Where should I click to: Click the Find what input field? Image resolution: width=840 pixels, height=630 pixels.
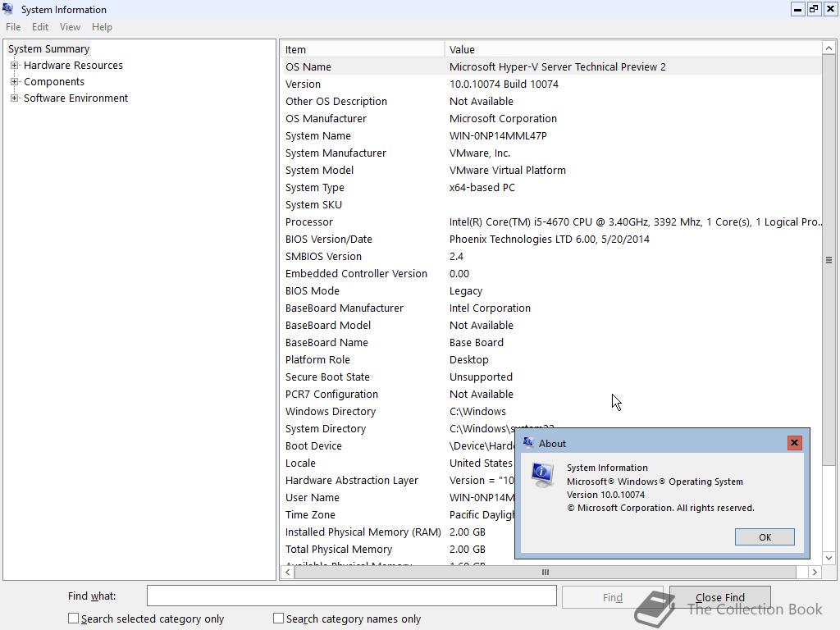coord(352,596)
